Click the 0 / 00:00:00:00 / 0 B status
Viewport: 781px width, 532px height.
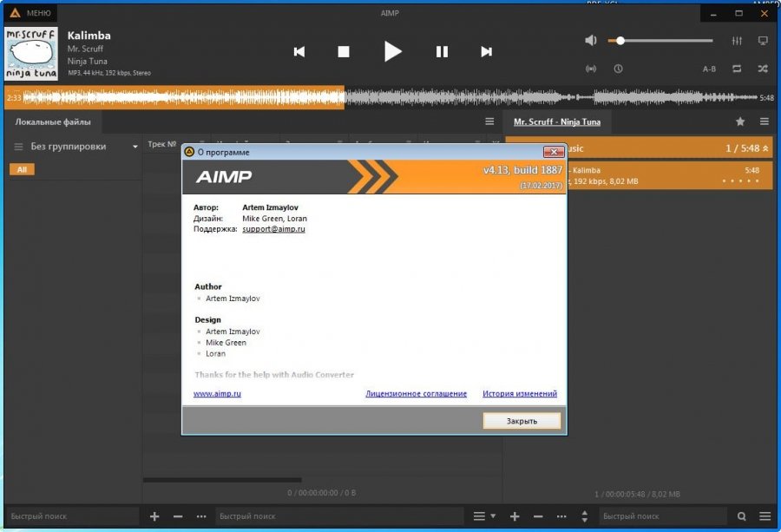click(x=322, y=493)
